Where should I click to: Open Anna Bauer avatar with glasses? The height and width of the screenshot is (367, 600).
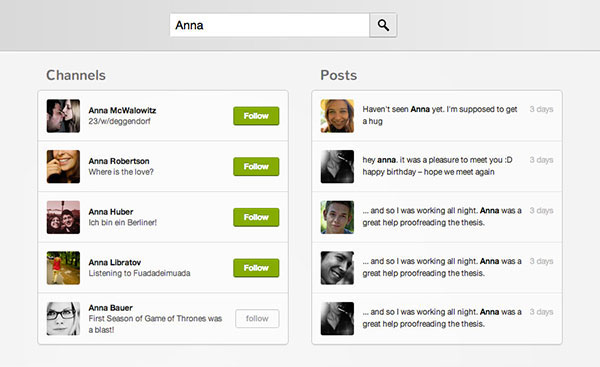(x=64, y=318)
